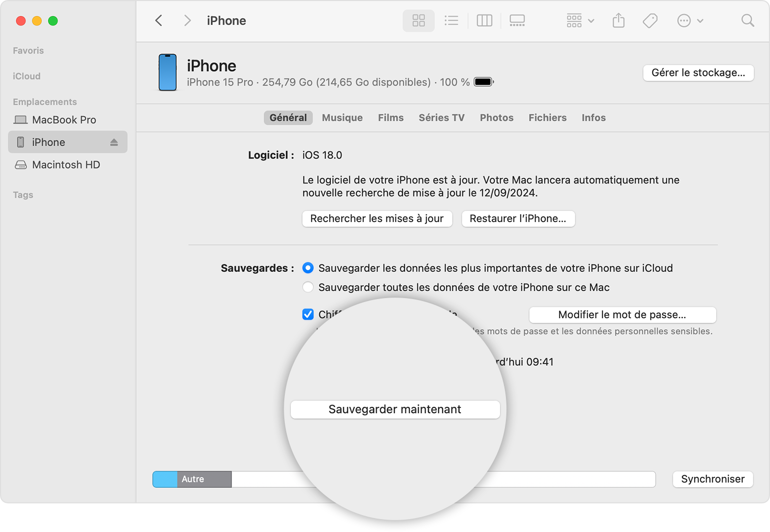
Task: Select iPhone in sidebar
Action: (x=68, y=142)
